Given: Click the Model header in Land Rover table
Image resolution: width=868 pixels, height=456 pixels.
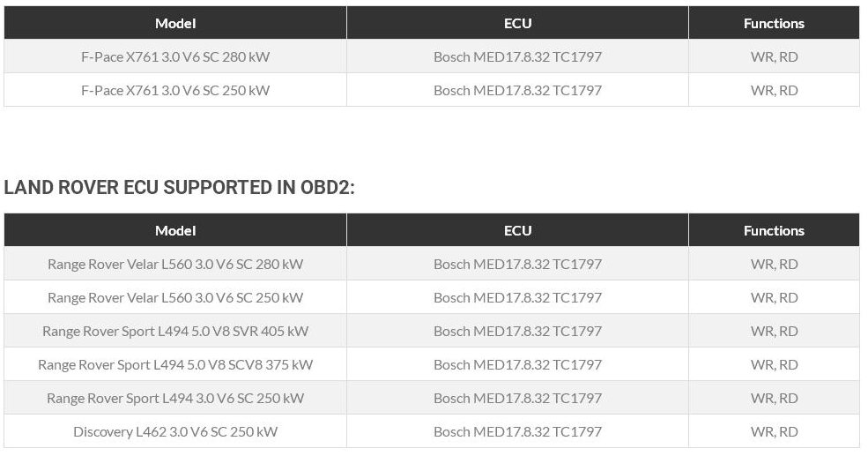Looking at the screenshot, I should (175, 230).
